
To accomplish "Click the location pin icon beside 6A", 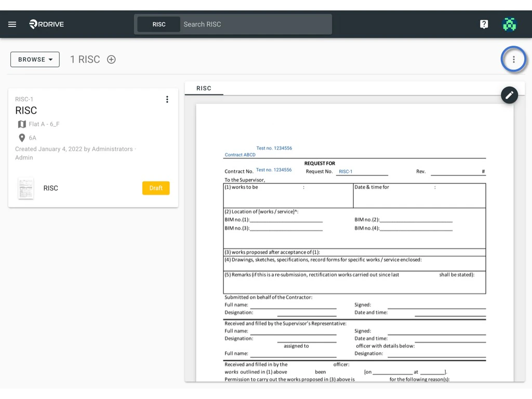I will (22, 138).
